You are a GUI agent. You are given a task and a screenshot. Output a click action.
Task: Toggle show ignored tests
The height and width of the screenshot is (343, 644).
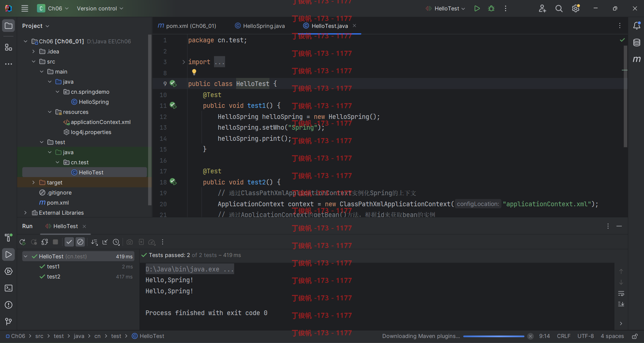80,242
